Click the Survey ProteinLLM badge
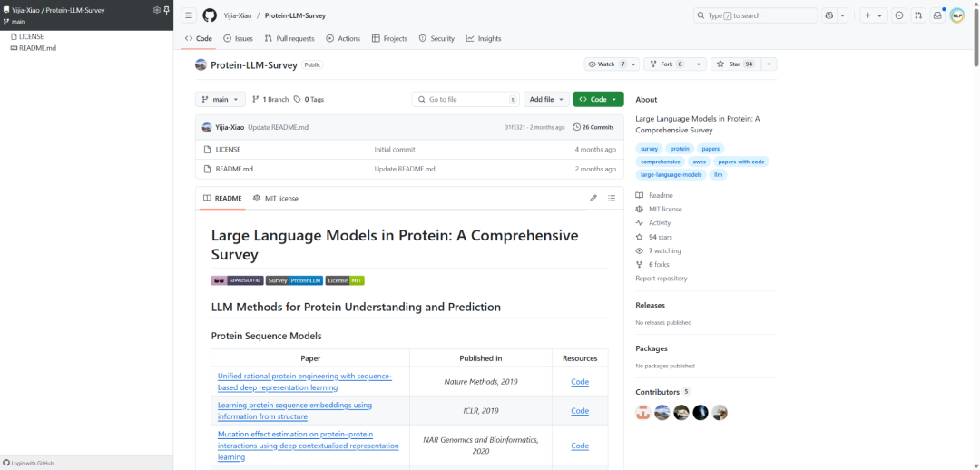 [x=294, y=280]
